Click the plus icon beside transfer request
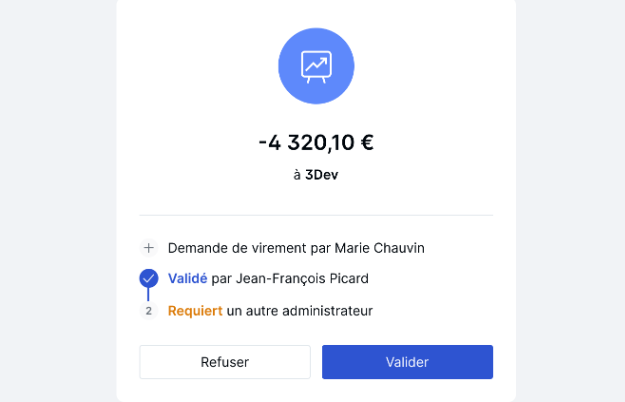Screen dimensions: 625x402 (149, 248)
